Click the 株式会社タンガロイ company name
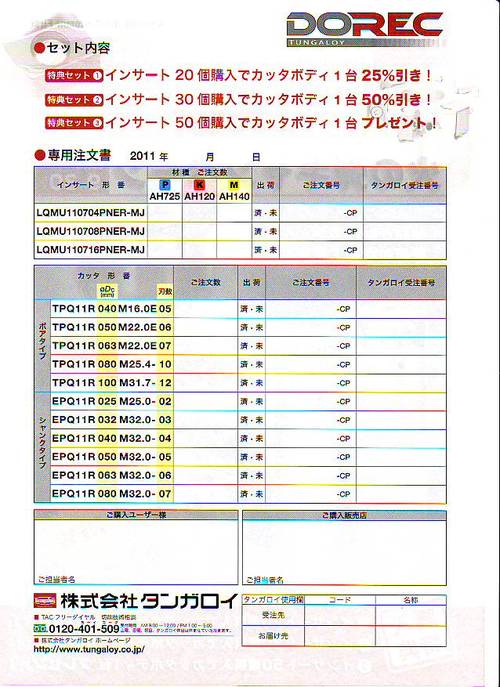500x687 pixels. pos(149,601)
